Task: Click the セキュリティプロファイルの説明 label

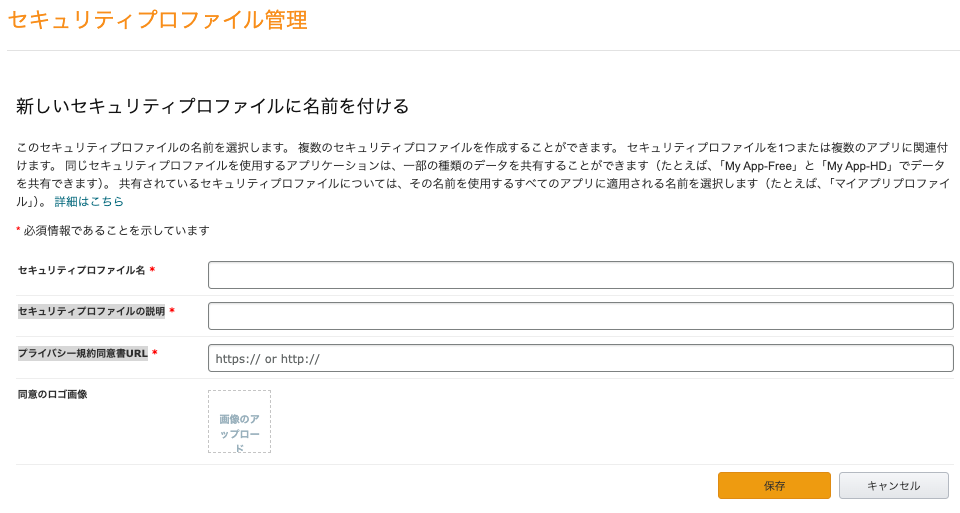Action: click(x=91, y=311)
